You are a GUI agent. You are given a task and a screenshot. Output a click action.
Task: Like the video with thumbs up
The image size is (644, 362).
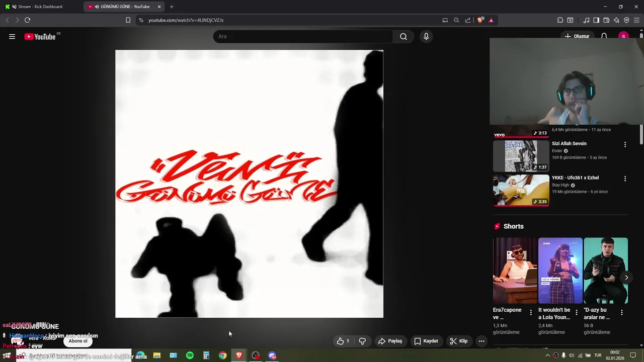(344, 341)
